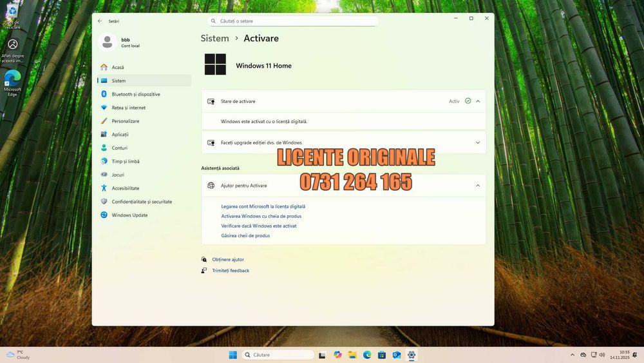The image size is (644, 363).
Task: Open Verificare dacă Windows este activat
Action: point(259,226)
